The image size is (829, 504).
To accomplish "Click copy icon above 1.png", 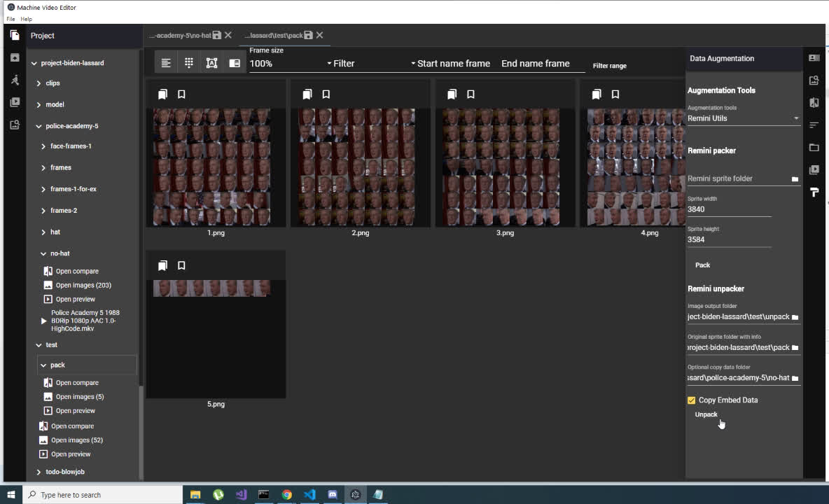I will coord(162,94).
